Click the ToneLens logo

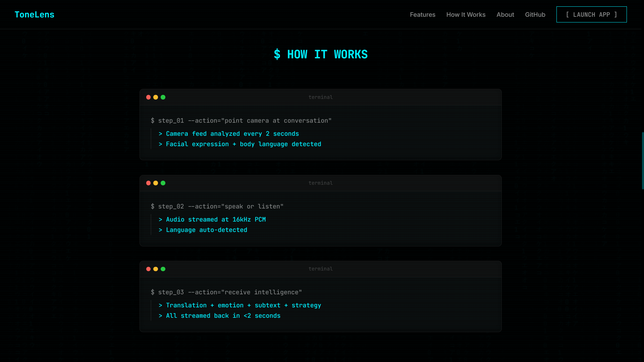pos(34,15)
